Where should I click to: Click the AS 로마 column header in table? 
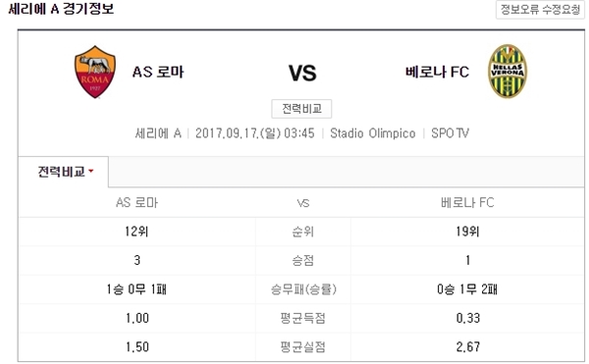point(136,203)
